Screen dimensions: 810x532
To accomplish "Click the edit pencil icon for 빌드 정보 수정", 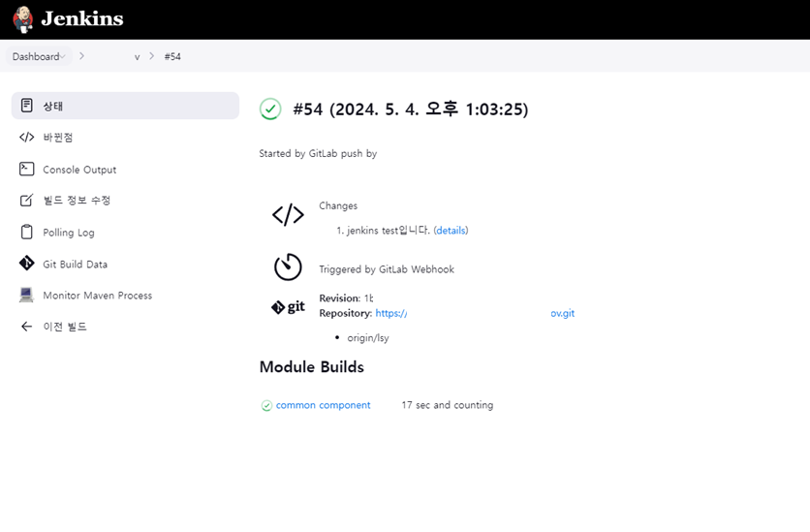I will (x=27, y=201).
